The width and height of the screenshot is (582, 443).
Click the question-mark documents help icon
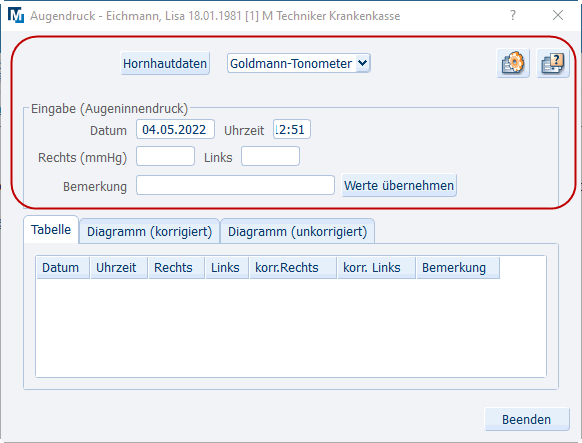click(x=553, y=63)
